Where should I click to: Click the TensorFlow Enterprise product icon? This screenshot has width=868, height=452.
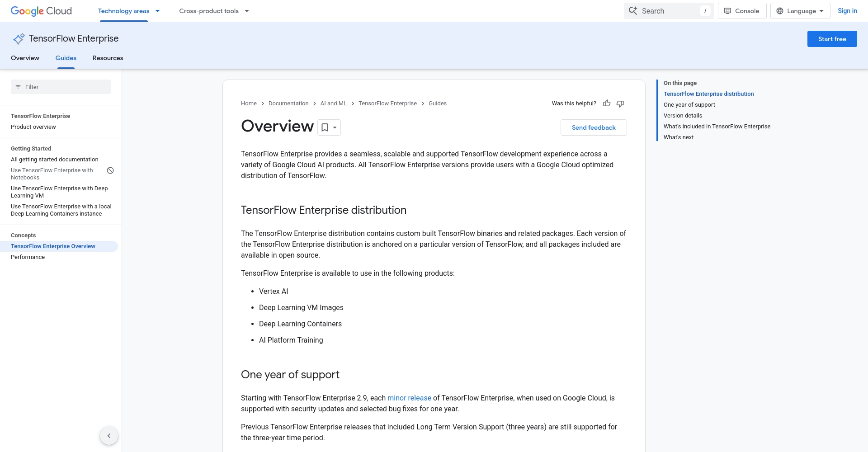pyautogui.click(x=19, y=39)
